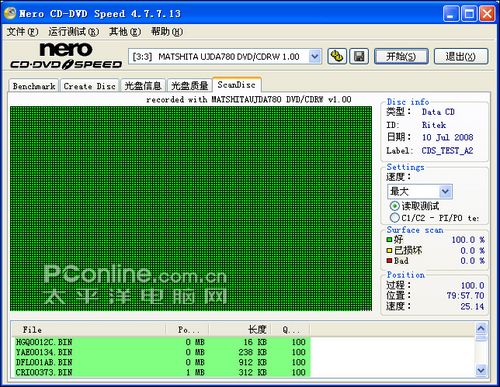
Task: Open the 运行测试(R) menu
Action: (x=74, y=32)
